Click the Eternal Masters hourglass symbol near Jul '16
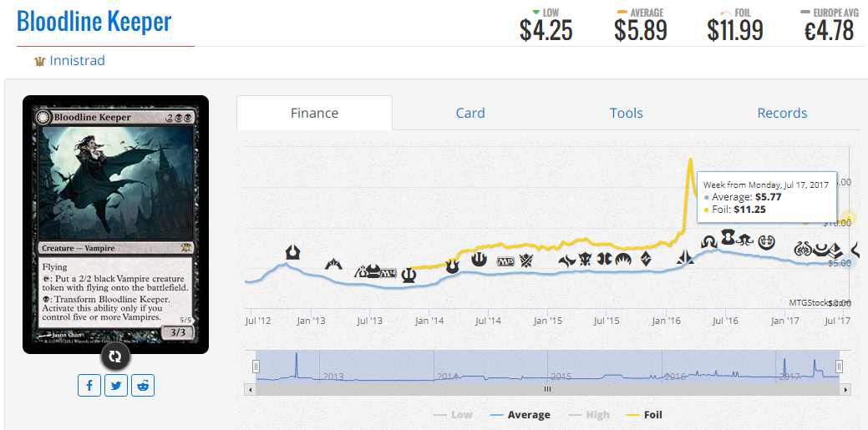This screenshot has height=430, width=868. click(728, 237)
